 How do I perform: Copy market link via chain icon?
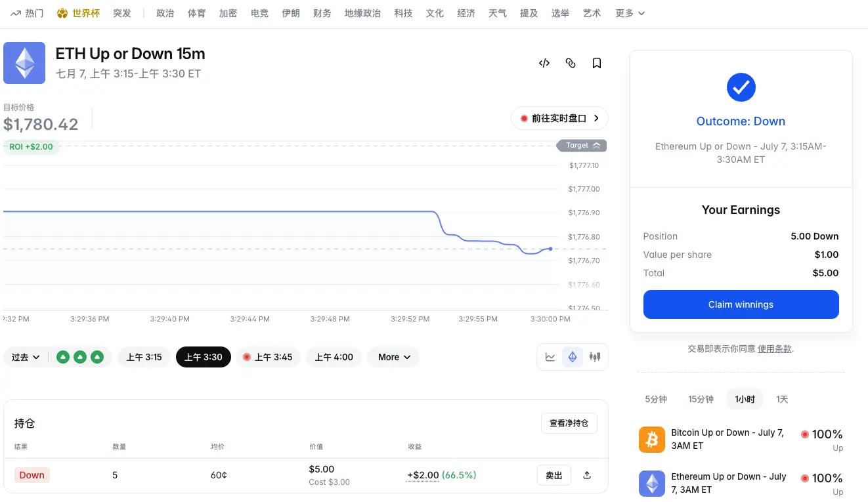click(570, 63)
